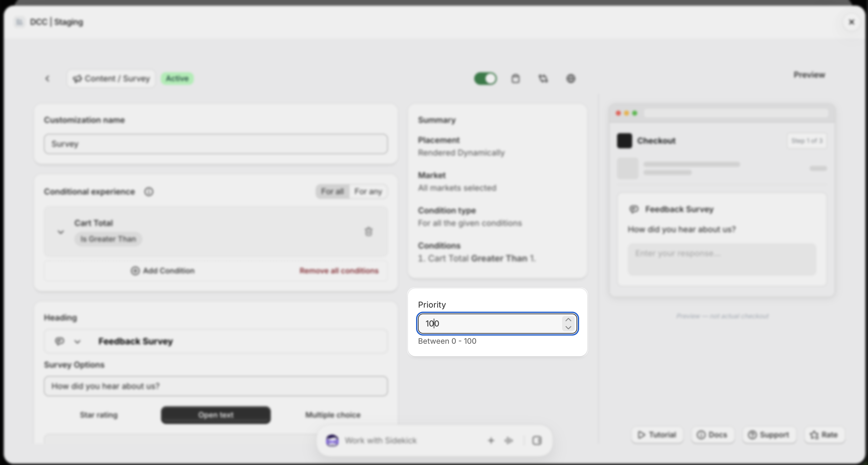Viewport: 868px width, 465px height.
Task: Increase Priority with the up stepper arrow
Action: point(568,320)
